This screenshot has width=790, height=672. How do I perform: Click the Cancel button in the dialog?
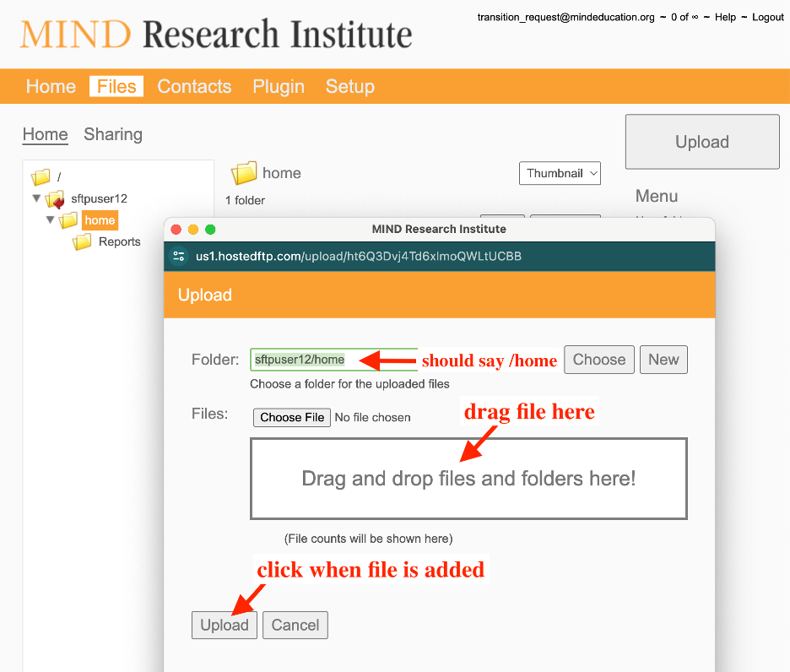pyautogui.click(x=295, y=625)
